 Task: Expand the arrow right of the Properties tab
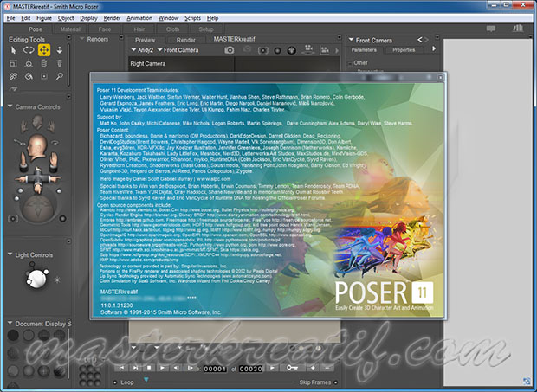coord(434,48)
